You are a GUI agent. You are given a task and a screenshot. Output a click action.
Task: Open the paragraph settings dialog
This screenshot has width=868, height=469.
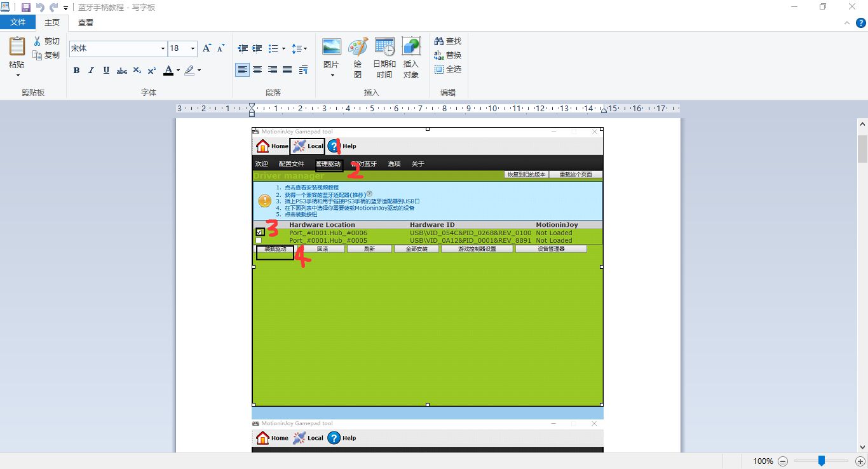click(303, 70)
